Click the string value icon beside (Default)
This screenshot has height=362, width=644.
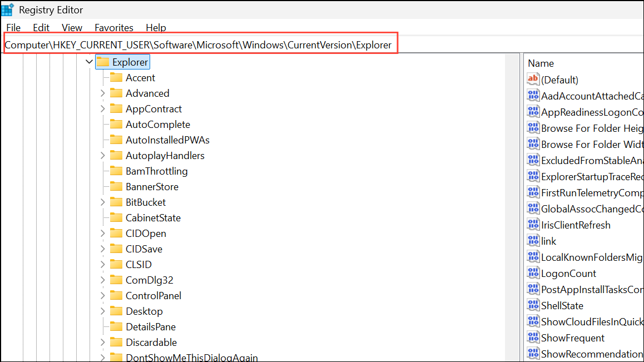533,79
